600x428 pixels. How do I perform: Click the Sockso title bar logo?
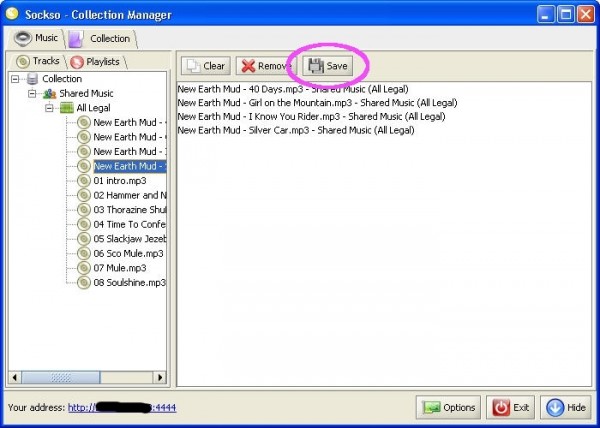click(x=12, y=14)
